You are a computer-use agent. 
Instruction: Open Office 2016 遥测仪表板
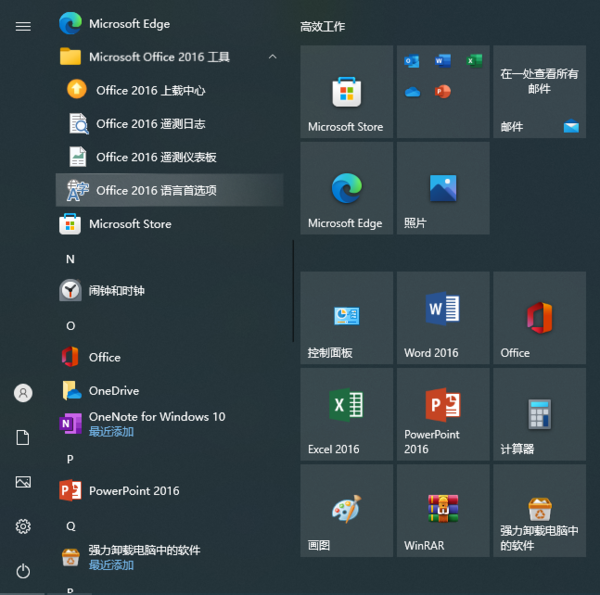coord(170,157)
